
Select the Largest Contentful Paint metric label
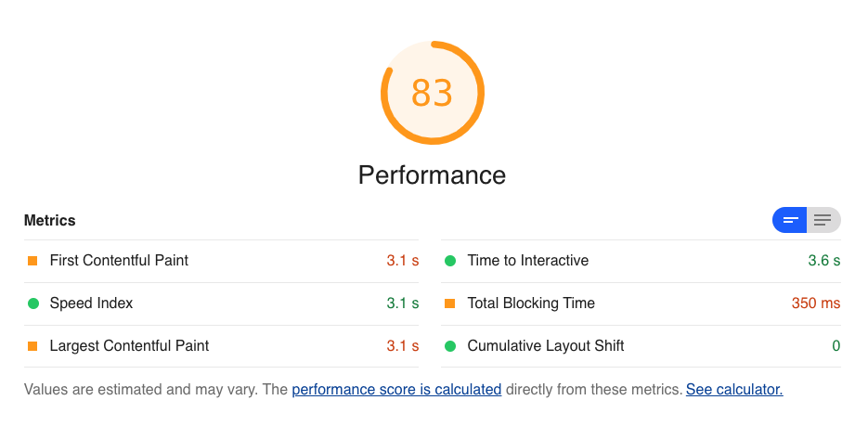pyautogui.click(x=130, y=346)
